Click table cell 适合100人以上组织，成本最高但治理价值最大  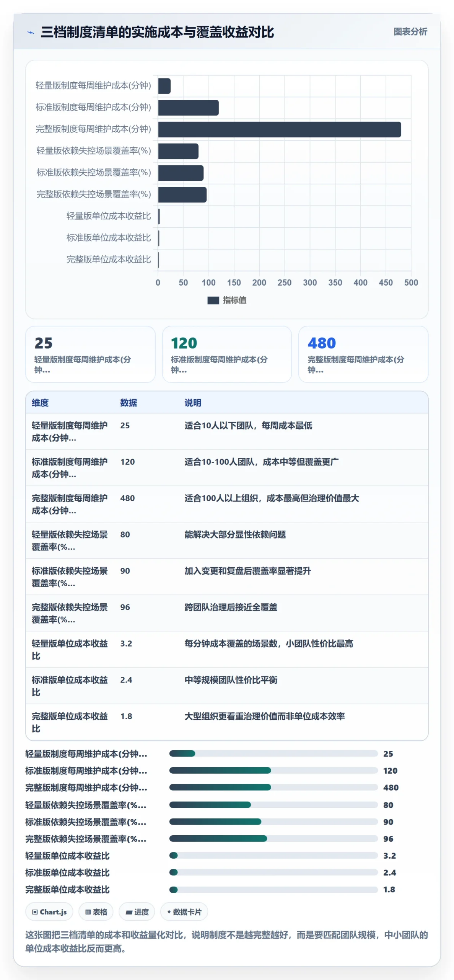[272, 498]
